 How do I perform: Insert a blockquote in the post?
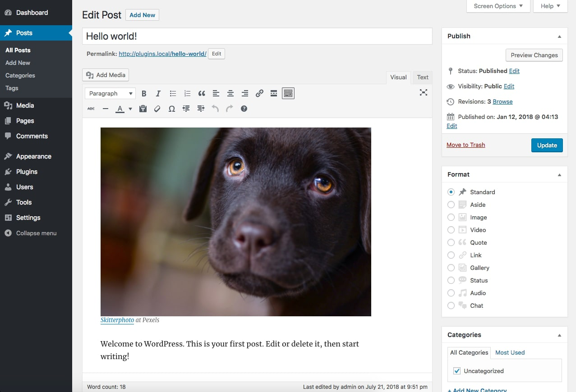202,94
